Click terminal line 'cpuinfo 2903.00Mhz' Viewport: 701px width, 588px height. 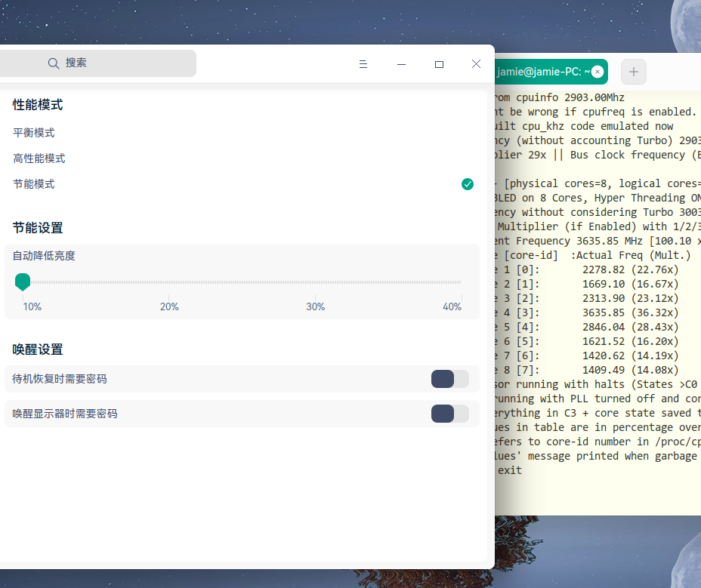click(x=570, y=97)
